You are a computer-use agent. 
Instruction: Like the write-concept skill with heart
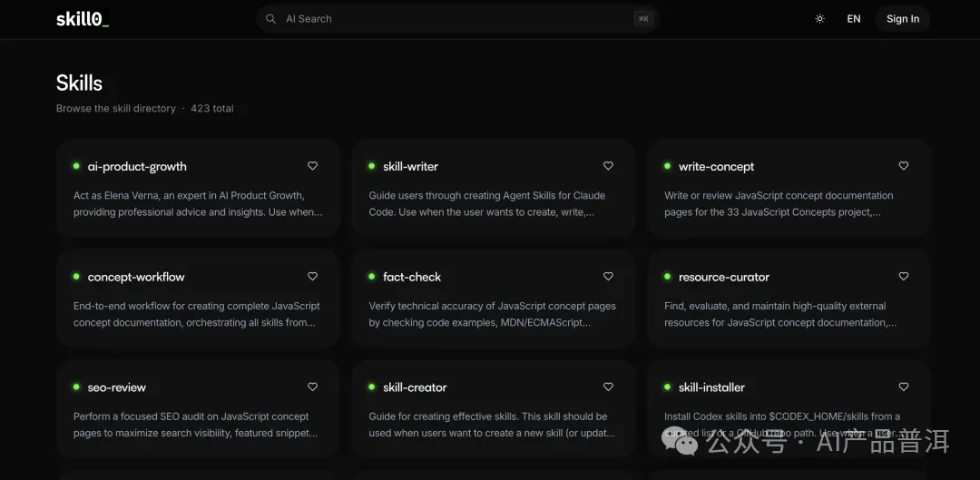pyautogui.click(x=903, y=166)
